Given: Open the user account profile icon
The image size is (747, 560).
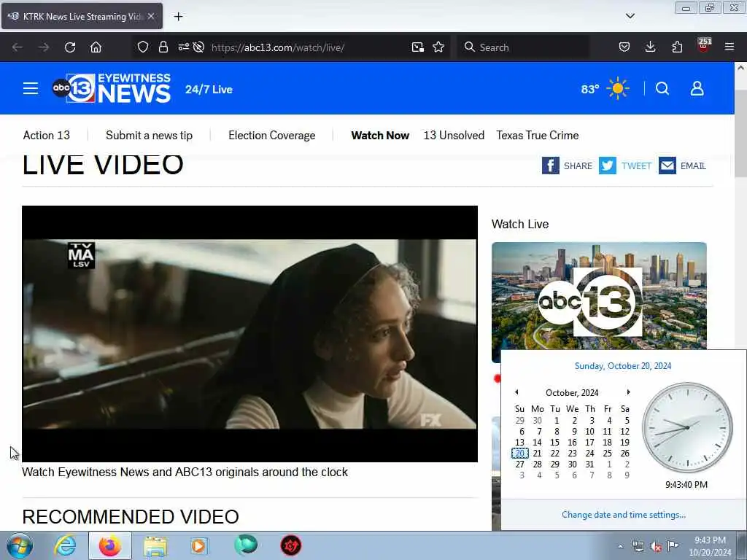Looking at the screenshot, I should click(x=697, y=88).
